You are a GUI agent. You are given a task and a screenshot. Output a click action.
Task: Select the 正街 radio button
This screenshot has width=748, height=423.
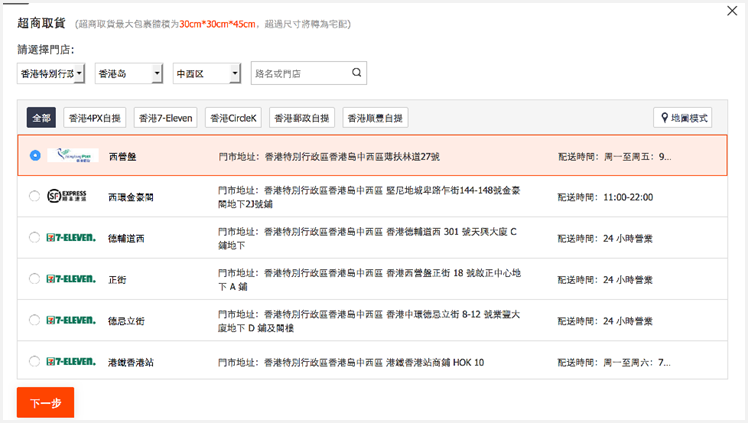pos(34,279)
